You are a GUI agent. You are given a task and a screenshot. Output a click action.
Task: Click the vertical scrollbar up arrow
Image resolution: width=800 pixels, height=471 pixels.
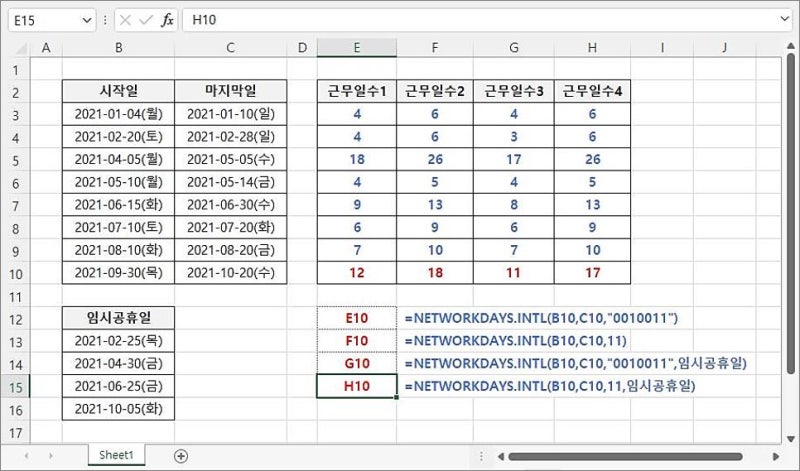coord(791,46)
